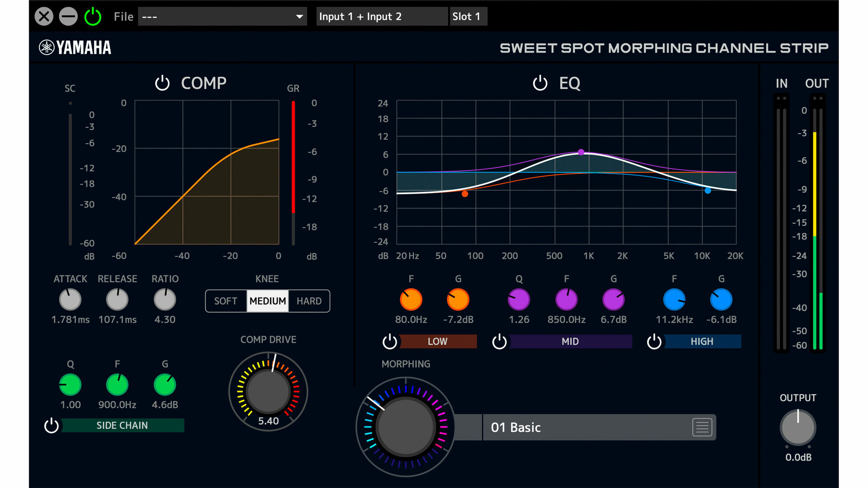
Task: Click the 6.7dB mid gain value
Action: point(614,320)
